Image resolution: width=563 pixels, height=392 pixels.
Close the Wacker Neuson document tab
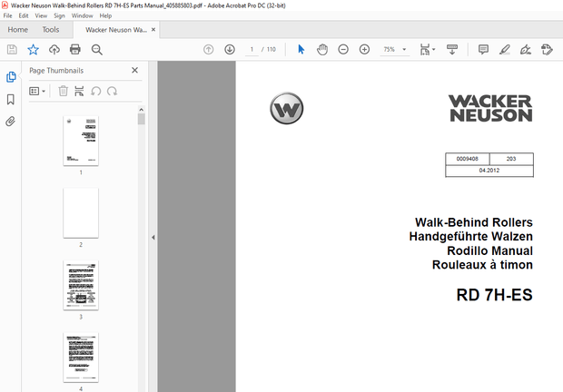click(x=153, y=30)
